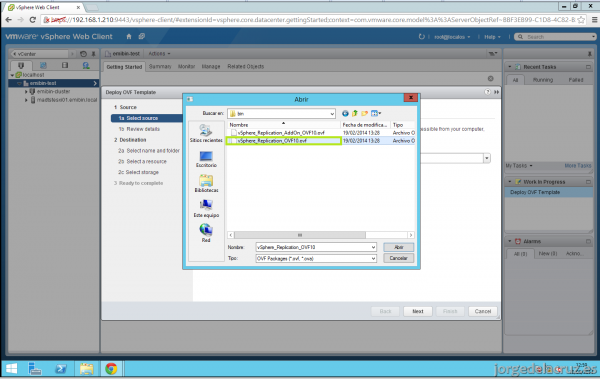Image resolution: width=600 pixels, height=379 pixels.
Task: Open More Tasks link
Action: tap(578, 165)
